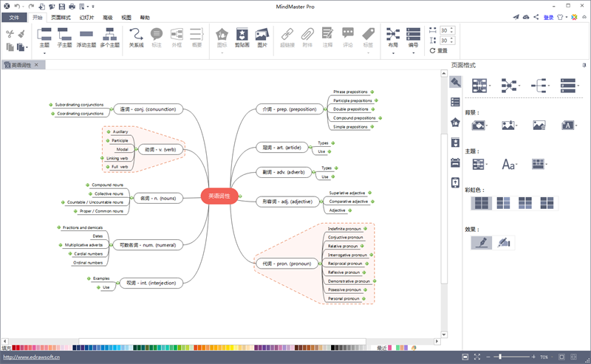The height and width of the screenshot is (364, 591).
Task: Click the 重置 reset button
Action: pos(438,50)
